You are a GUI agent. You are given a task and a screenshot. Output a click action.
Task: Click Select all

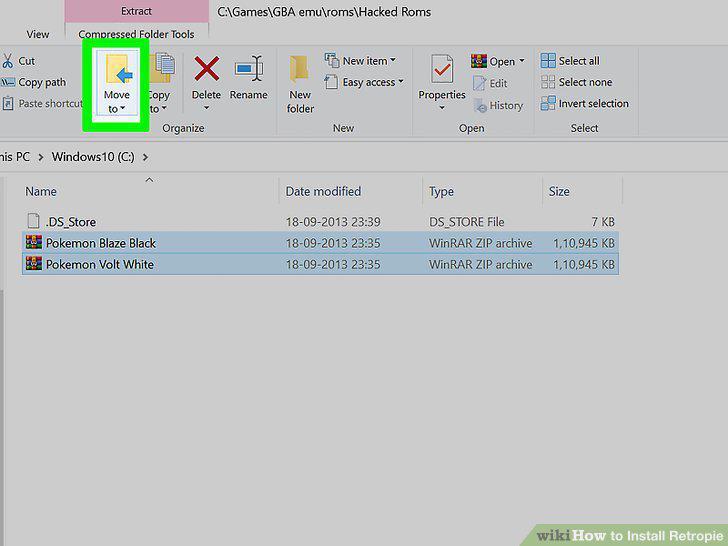(x=570, y=61)
